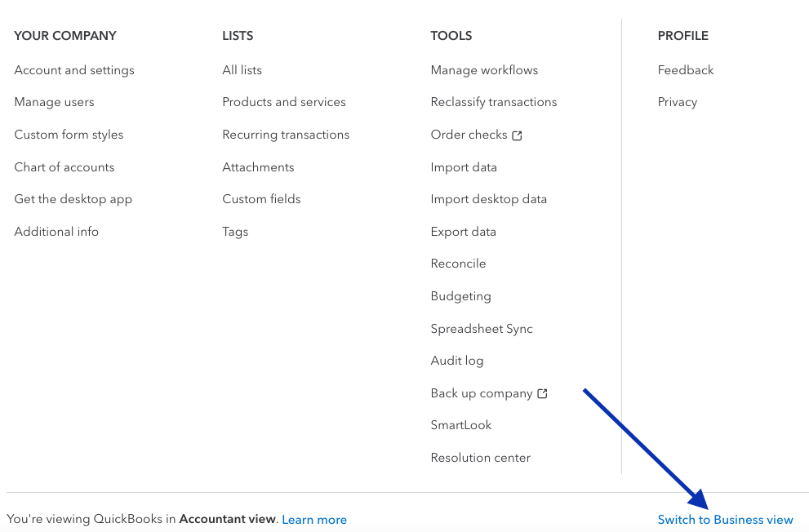Open Manage workflows tool
This screenshot has height=532, width=809.
pyautogui.click(x=484, y=70)
